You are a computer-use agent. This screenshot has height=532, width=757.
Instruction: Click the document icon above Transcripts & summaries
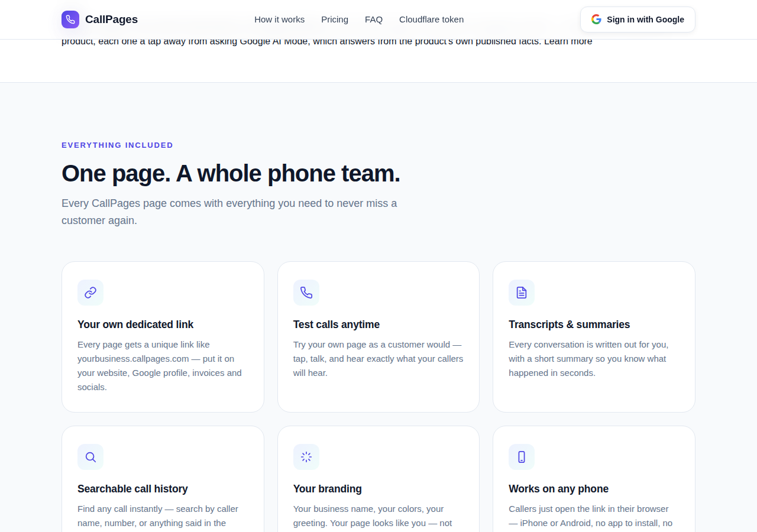click(522, 293)
